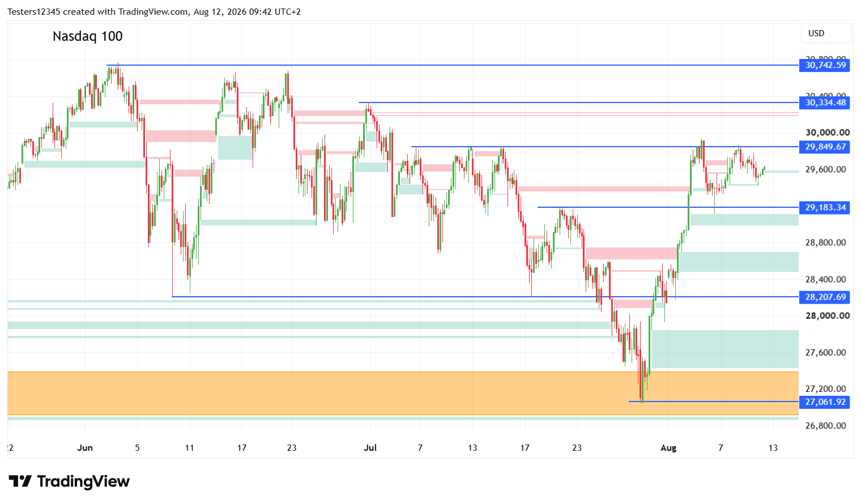
Task: Click the 29,600.00 price axis value
Action: [826, 169]
